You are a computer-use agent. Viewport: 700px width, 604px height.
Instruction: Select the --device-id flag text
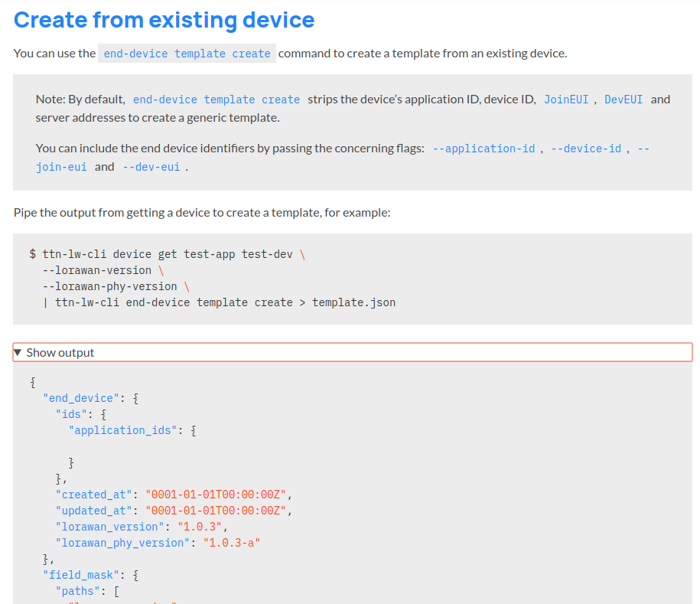(x=586, y=148)
